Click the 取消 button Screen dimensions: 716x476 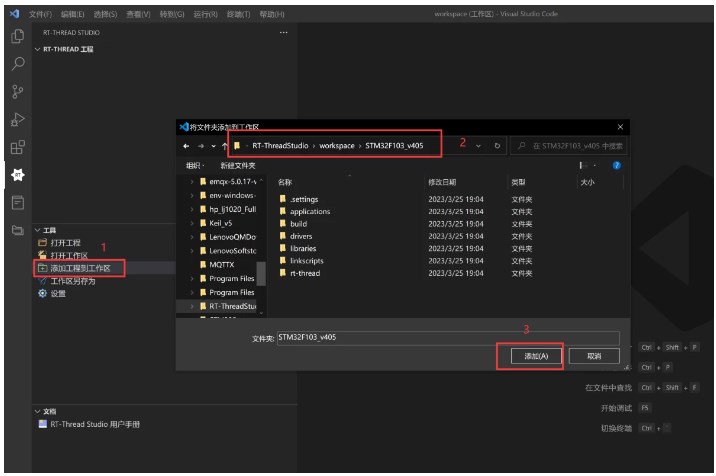click(x=594, y=356)
